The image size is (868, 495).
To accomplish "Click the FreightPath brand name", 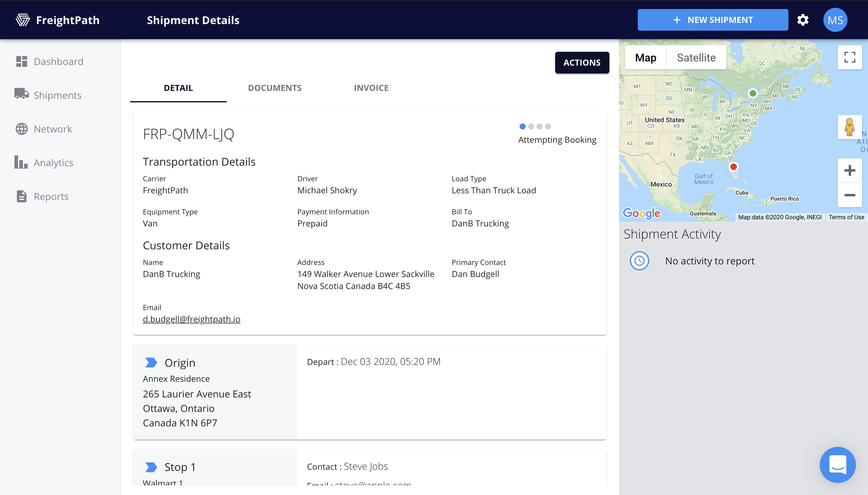I will [68, 20].
